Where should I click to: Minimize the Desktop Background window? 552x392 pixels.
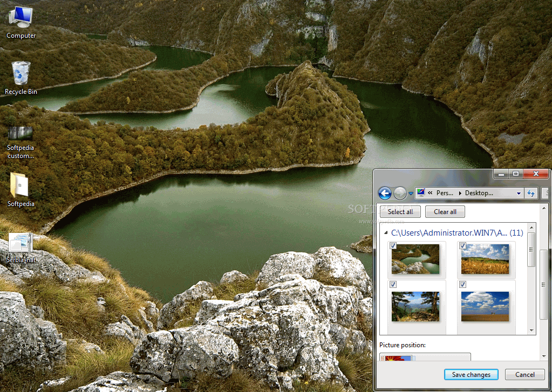(x=501, y=174)
